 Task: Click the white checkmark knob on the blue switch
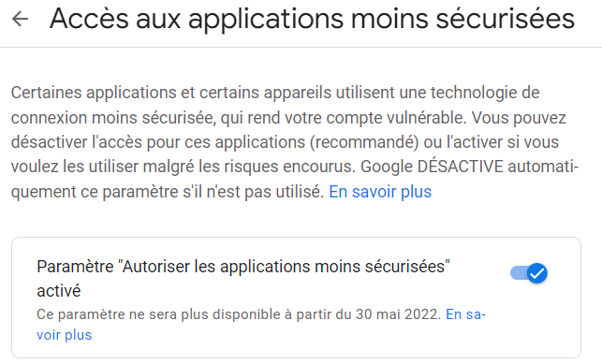point(537,273)
